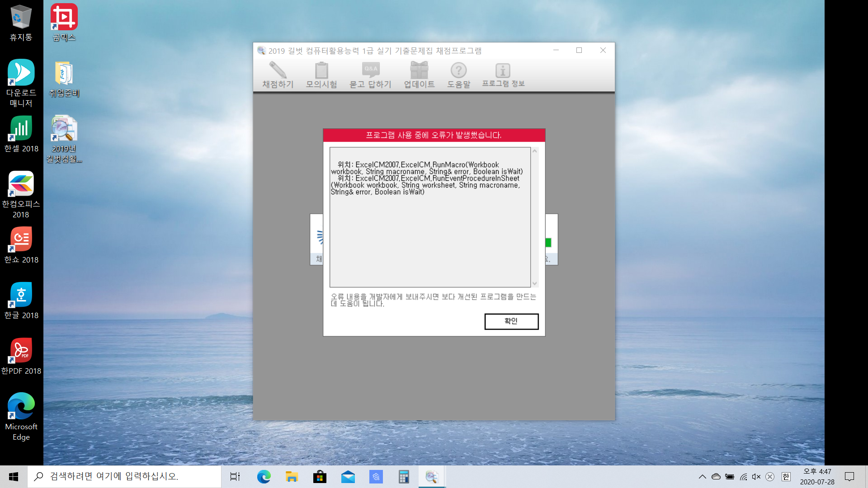
Task: Expand hidden system tray icons chevron
Action: [702, 477]
